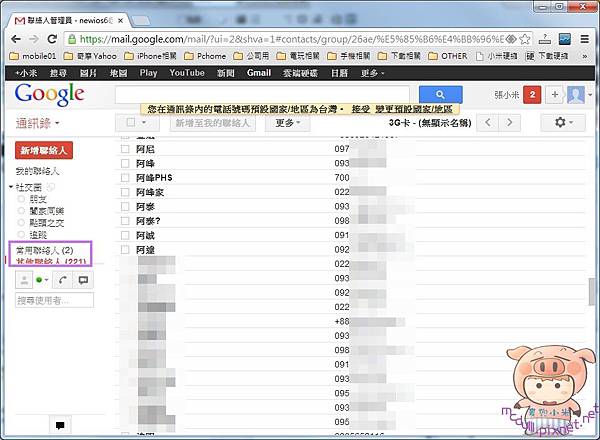Image resolution: width=600 pixels, height=440 pixels.
Task: Select the 點頭之交 circle
Action: coord(47,223)
